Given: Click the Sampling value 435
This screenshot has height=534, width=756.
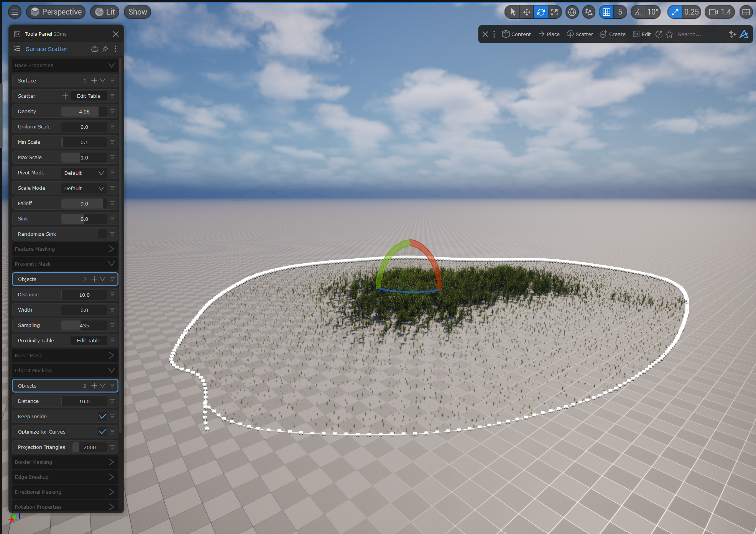Looking at the screenshot, I should [x=84, y=325].
